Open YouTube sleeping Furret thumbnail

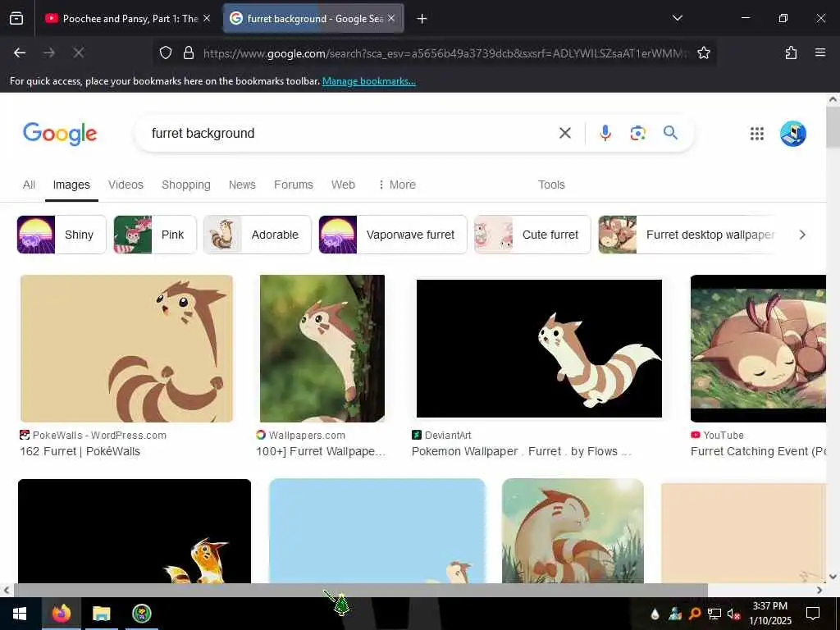pyautogui.click(x=758, y=349)
